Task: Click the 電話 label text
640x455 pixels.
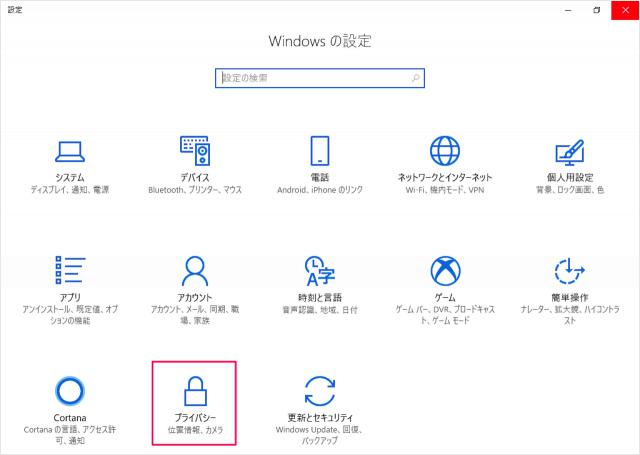Action: tap(320, 178)
